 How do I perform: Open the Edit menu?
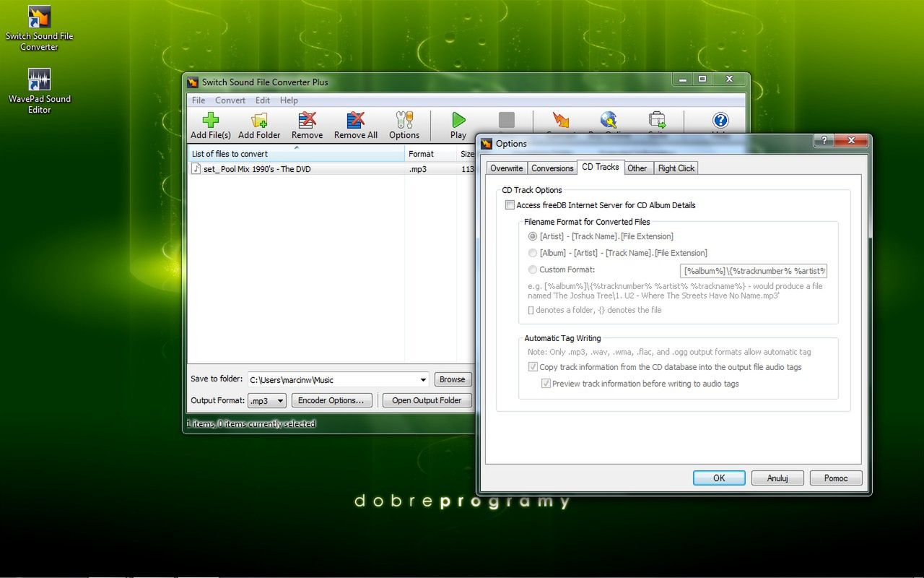[x=263, y=100]
